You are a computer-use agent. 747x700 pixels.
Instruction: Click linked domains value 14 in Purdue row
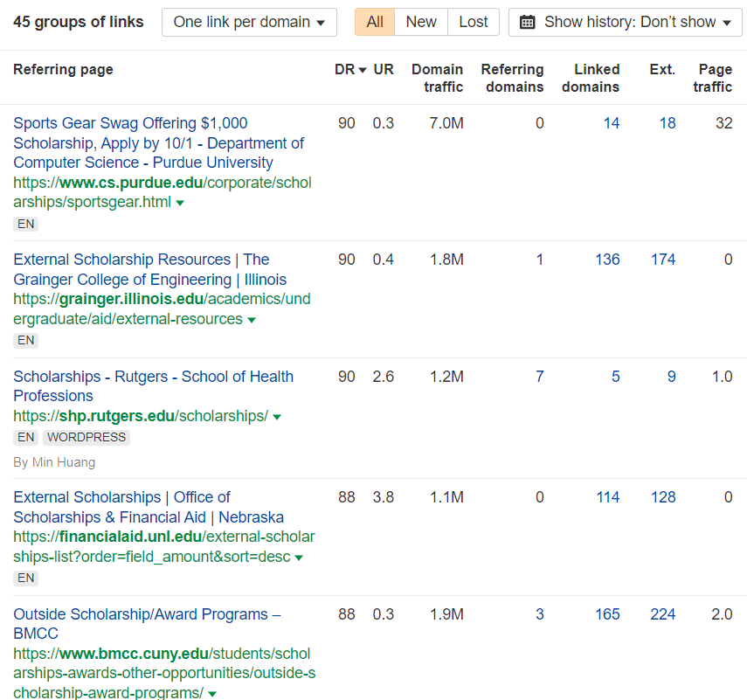(612, 123)
